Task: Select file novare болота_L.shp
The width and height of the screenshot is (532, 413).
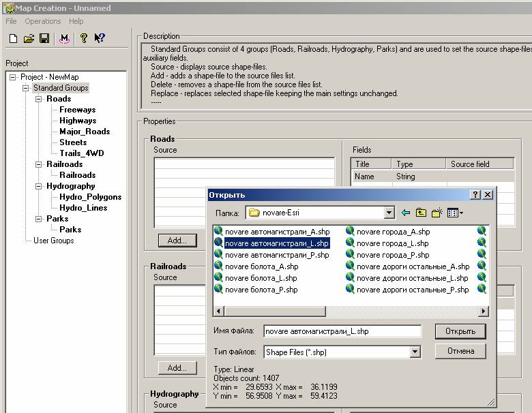Action: click(x=261, y=278)
